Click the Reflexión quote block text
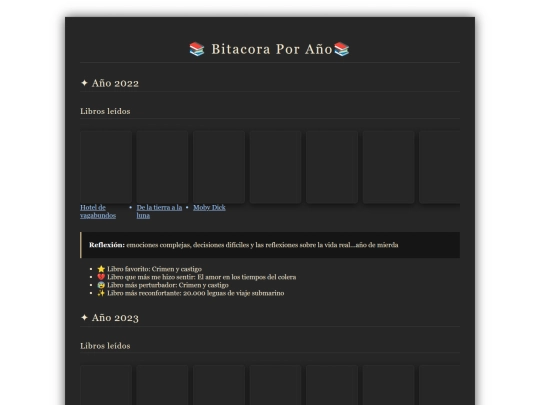Image resolution: width=540 pixels, height=405 pixels. click(x=243, y=245)
